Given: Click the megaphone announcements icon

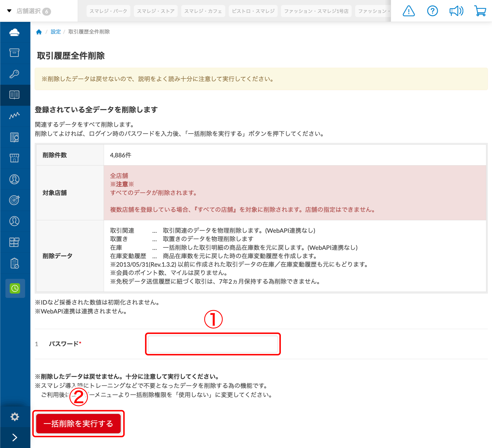Looking at the screenshot, I should coord(456,11).
